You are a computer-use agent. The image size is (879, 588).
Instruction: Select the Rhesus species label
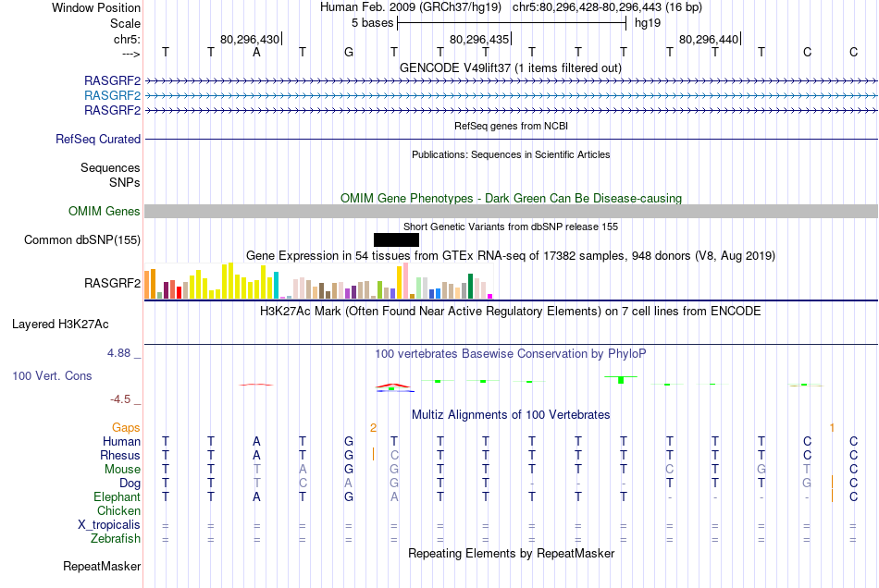120,455
